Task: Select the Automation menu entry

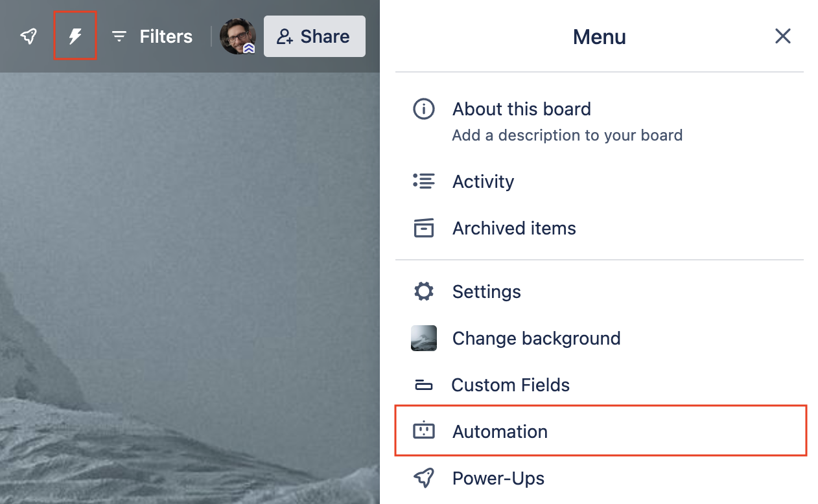Action: 601,431
